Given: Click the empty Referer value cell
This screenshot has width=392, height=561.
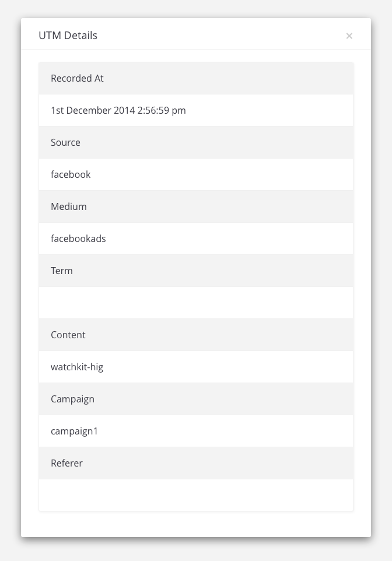Looking at the screenshot, I should coord(196,495).
